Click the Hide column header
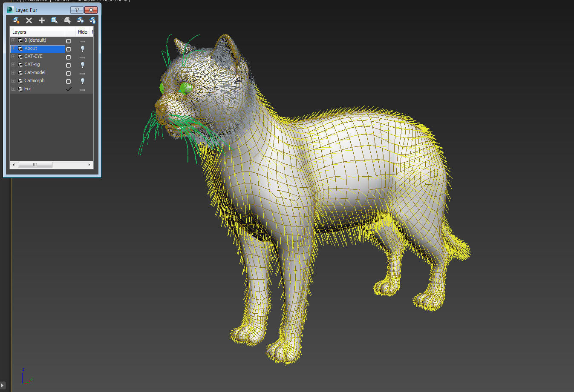The width and height of the screenshot is (574, 392). click(x=83, y=32)
